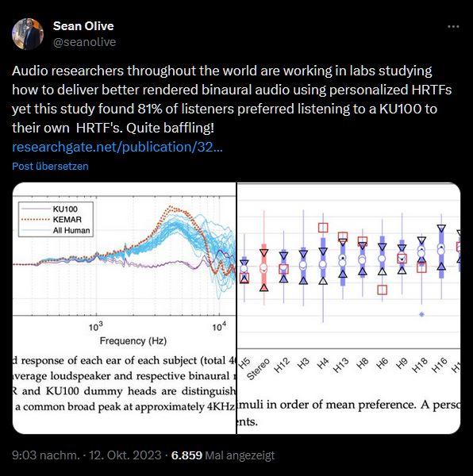
Task: Click the 12. Okt. 2023 date
Action: tap(125, 455)
